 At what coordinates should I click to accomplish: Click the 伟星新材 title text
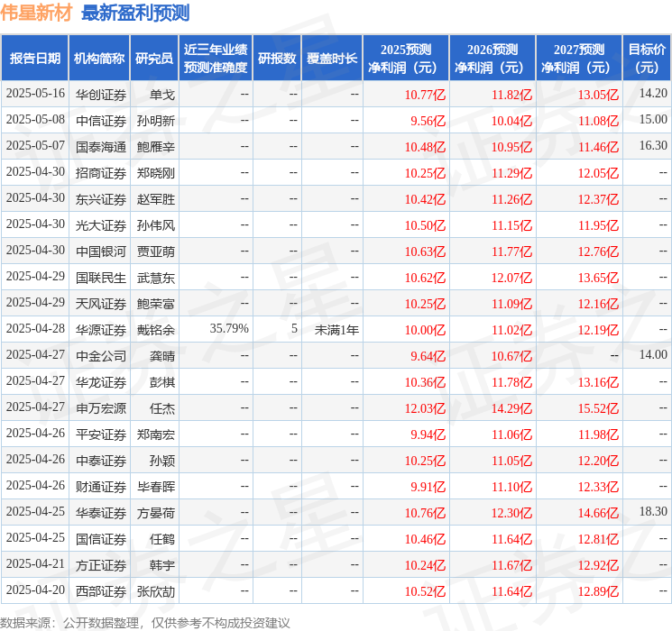point(36,13)
